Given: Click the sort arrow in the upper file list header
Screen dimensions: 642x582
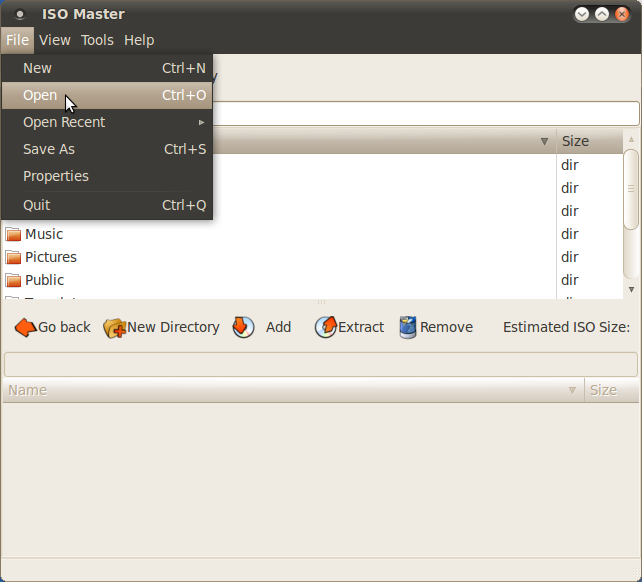Looking at the screenshot, I should 544,142.
